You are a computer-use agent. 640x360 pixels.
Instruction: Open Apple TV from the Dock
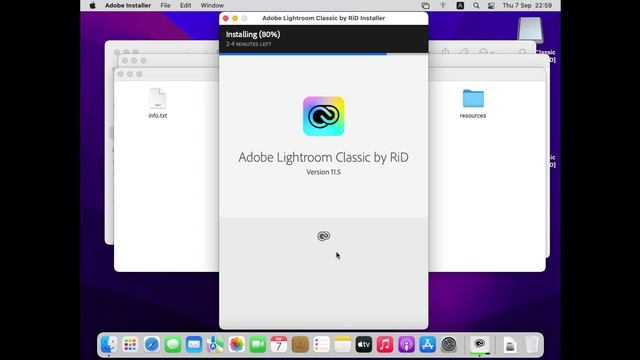[x=364, y=345]
